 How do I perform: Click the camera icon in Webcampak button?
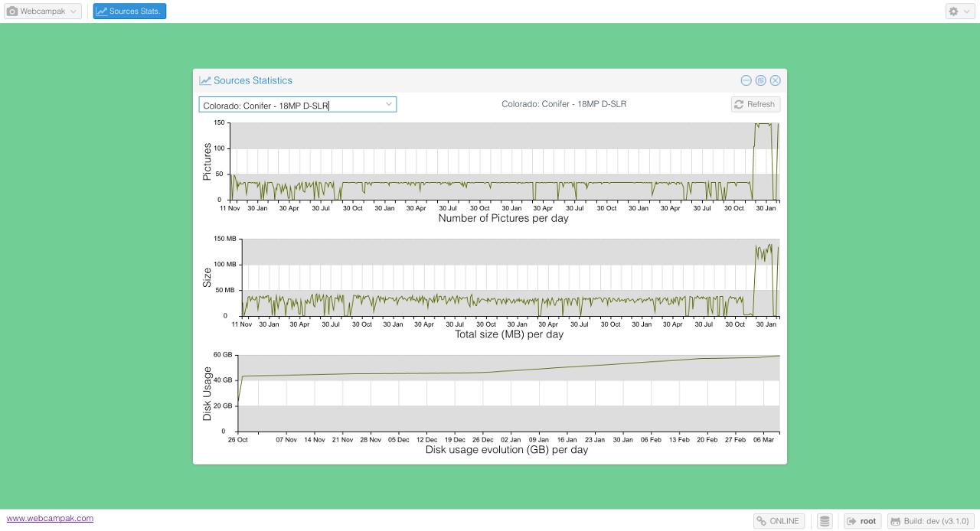[x=12, y=11]
